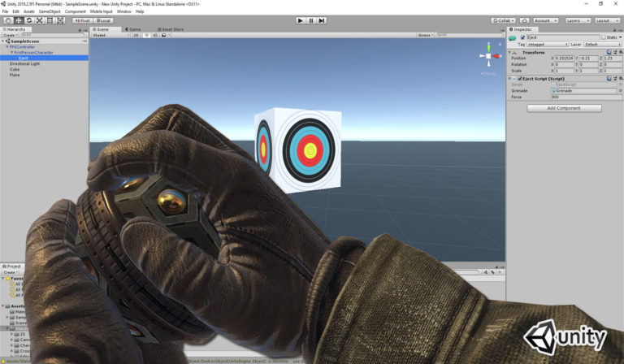Click Script field object picker circle

[x=620, y=84]
